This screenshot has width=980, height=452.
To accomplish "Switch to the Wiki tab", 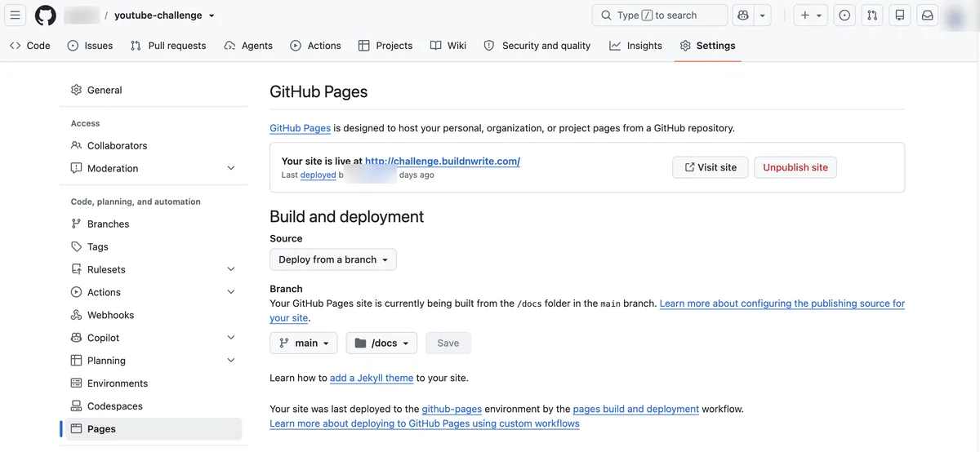I will (448, 46).
